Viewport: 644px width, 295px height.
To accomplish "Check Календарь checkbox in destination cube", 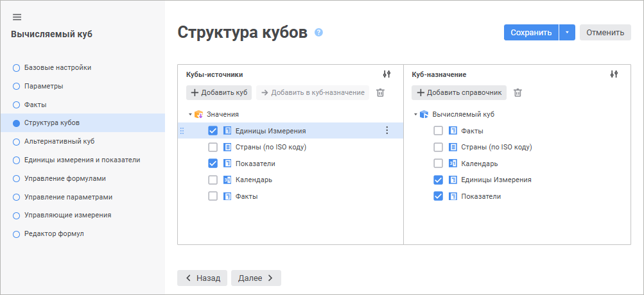I will [x=439, y=164].
